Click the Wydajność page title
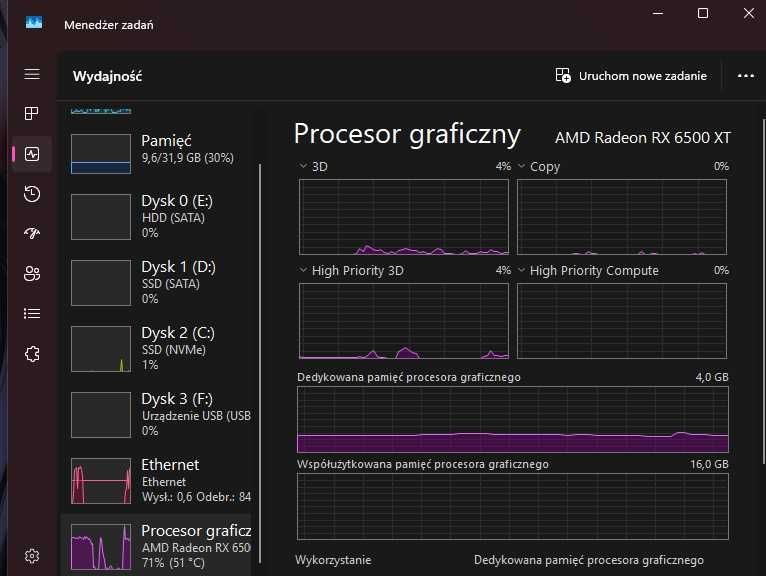Viewport: 766px width, 576px height. click(x=107, y=76)
